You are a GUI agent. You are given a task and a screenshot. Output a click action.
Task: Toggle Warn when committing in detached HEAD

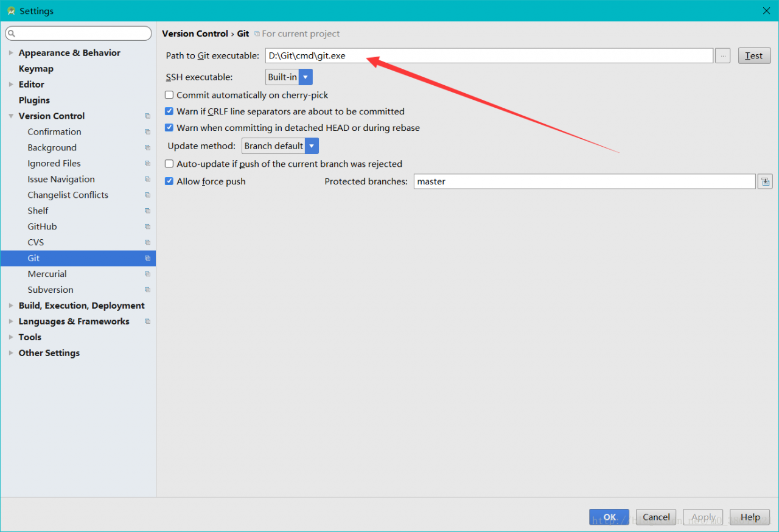(169, 128)
